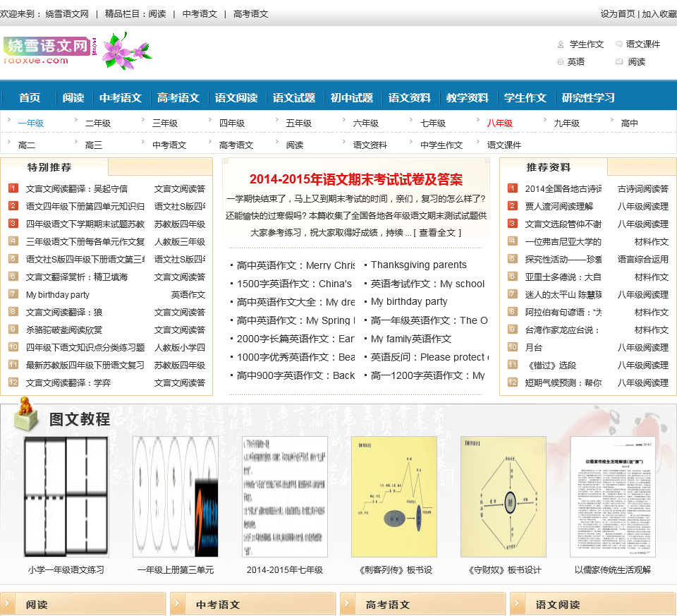Open thumbnail for 《守财奴》板书设计

503,496
